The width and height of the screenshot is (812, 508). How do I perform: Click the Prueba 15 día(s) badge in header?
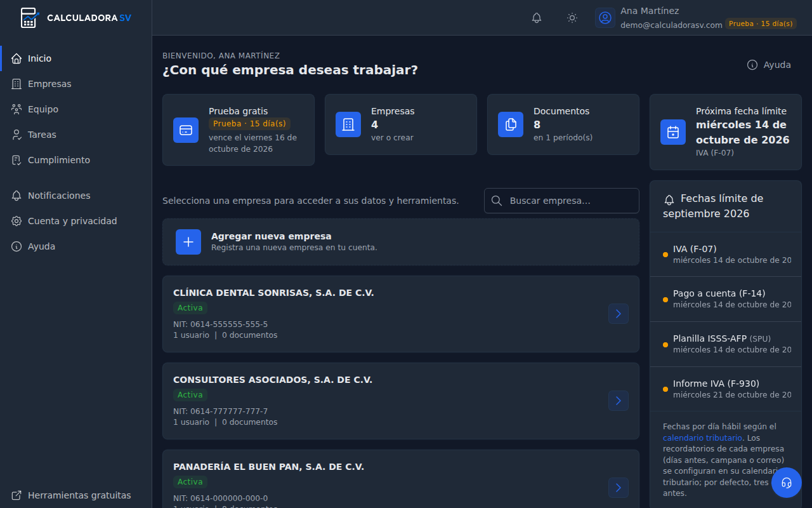(761, 23)
